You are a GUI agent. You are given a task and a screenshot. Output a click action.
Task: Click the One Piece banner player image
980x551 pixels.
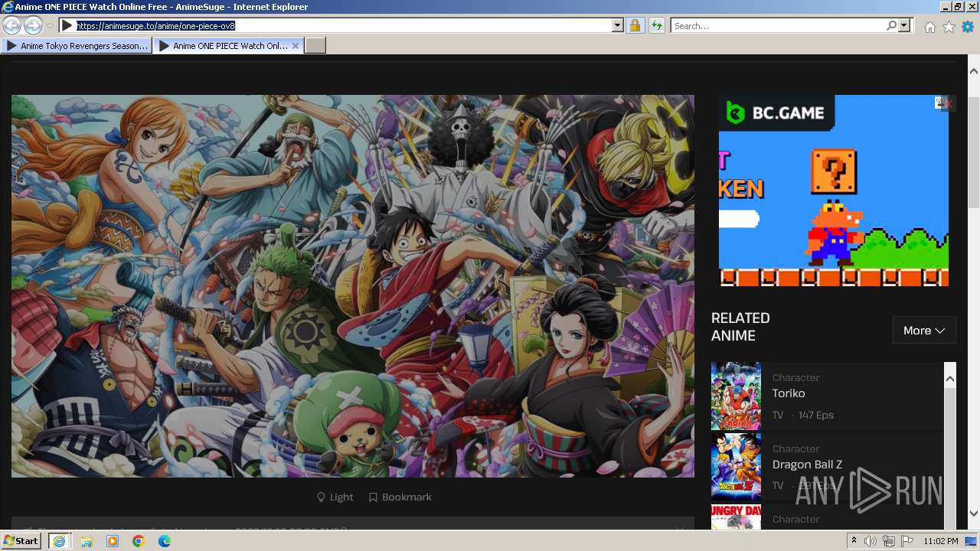pos(353,286)
